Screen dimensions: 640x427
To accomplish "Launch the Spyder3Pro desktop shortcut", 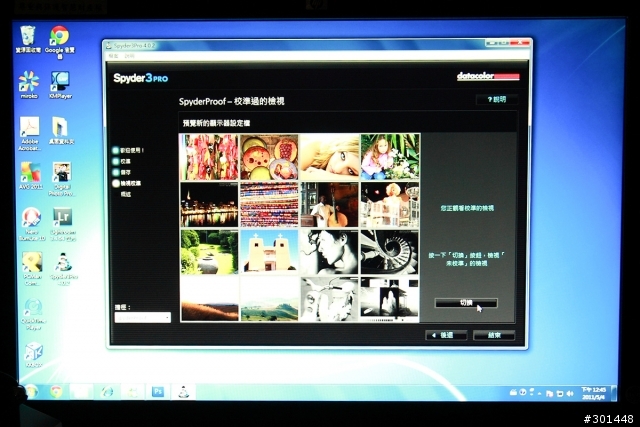I will (64, 268).
